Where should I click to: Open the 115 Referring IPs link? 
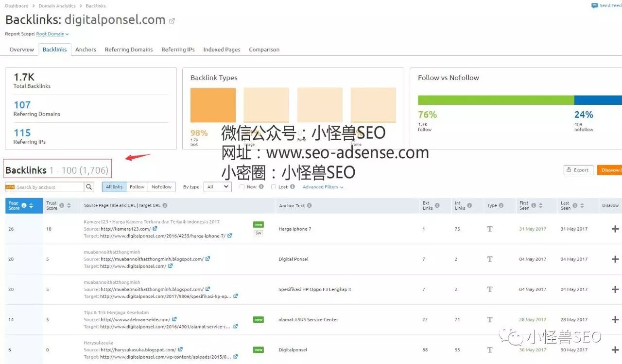(x=22, y=133)
